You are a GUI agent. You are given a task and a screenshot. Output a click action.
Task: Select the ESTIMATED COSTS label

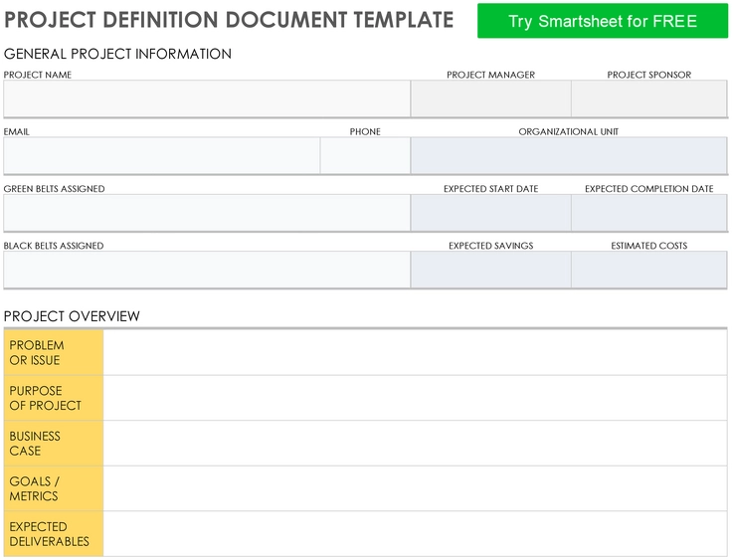(648, 246)
